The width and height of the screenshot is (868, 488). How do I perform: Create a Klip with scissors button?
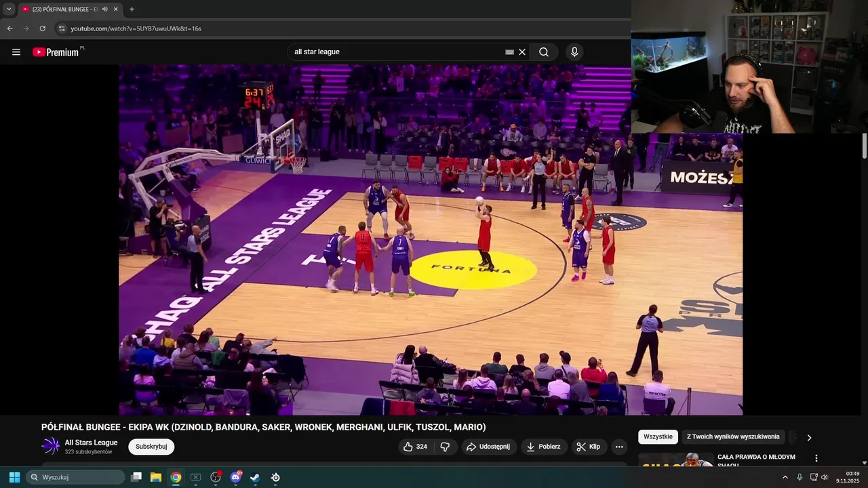[589, 447]
